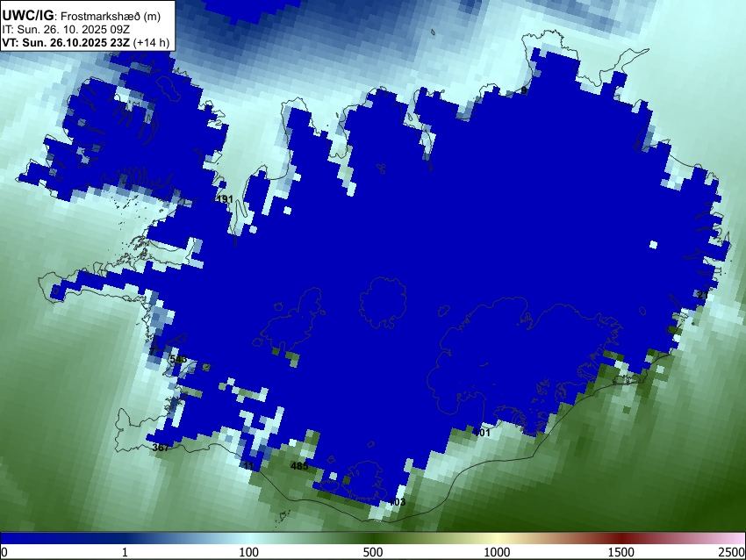
Task: Click the station value 11 in the southwest
Action: click(249, 465)
